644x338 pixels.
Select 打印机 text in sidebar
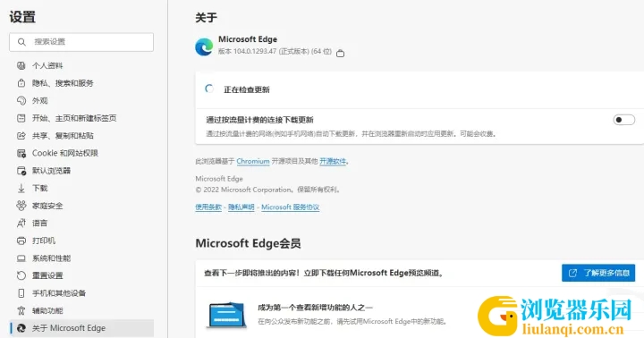point(44,241)
